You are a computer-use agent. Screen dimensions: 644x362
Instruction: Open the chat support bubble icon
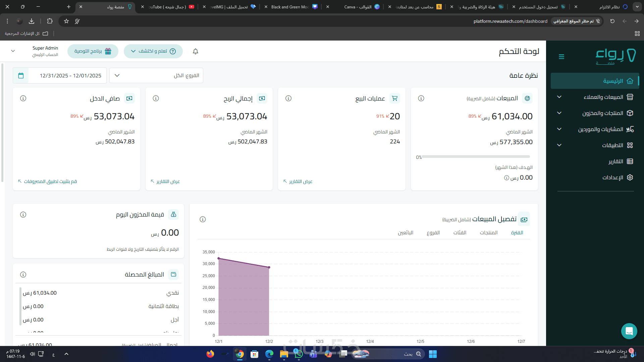(629, 331)
